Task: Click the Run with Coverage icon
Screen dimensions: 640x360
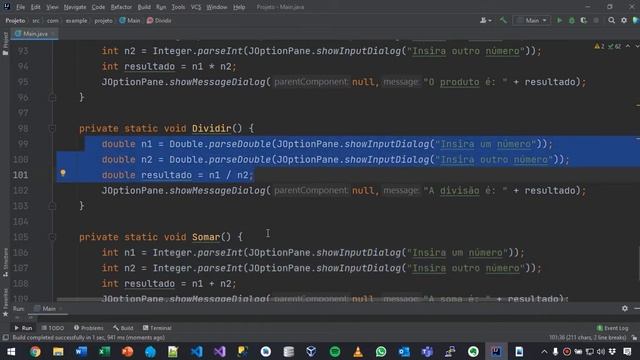Action: [584, 20]
